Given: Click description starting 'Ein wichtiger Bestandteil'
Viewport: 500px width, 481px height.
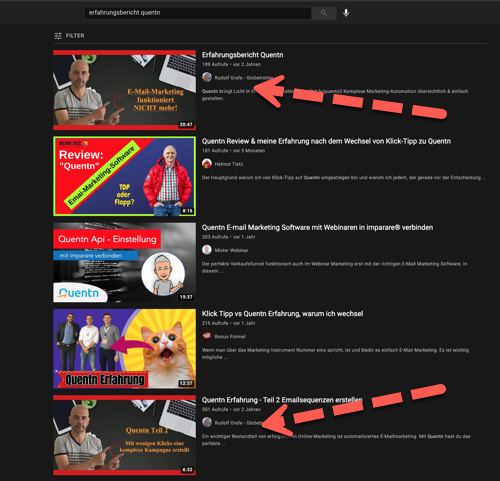Looking at the screenshot, I should pyautogui.click(x=336, y=440).
